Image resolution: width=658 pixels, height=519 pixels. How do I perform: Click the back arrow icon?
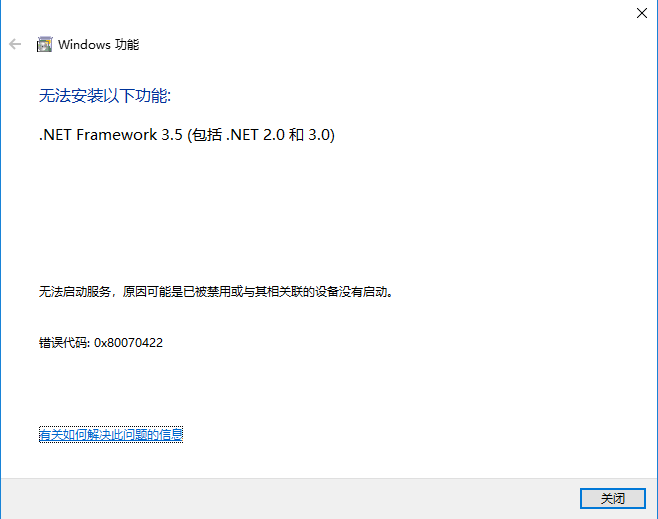[15, 44]
